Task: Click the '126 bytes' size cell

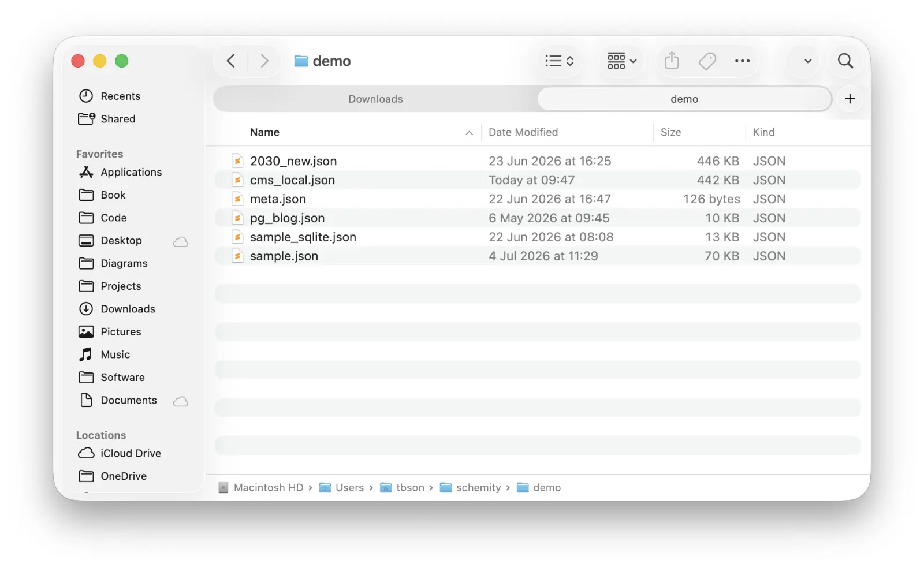Action: click(711, 199)
